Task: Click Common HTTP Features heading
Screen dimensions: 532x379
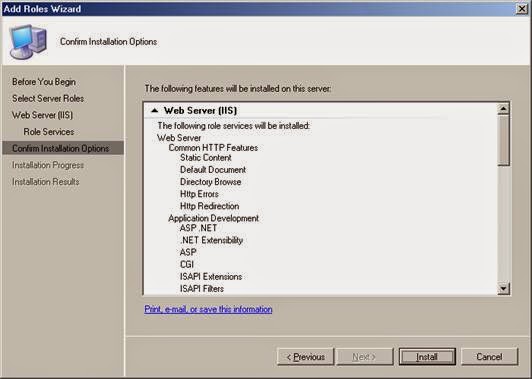Action: click(x=213, y=148)
